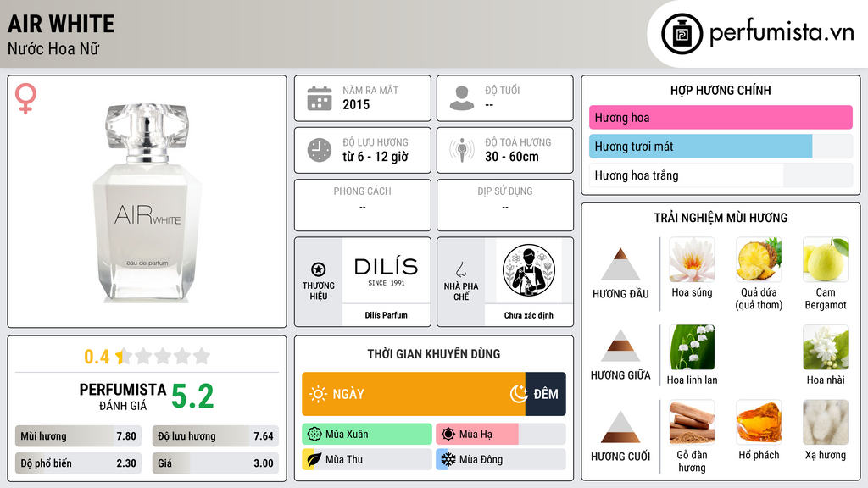Click the release year value 2015
This screenshot has height=488, width=868.
click(356, 104)
